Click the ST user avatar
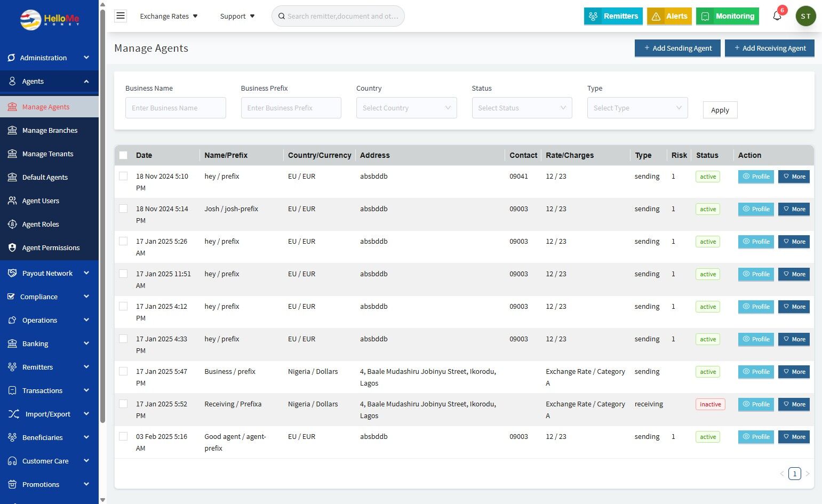Viewport: 822px width, 504px height. (x=805, y=16)
